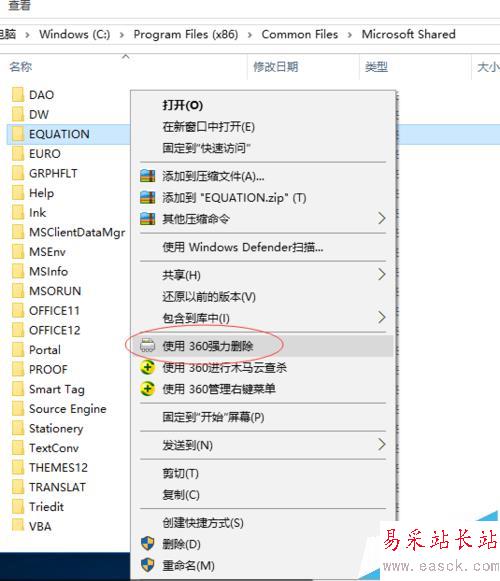The image size is (500, 581).
Task: Expand the 共享(H) submenu arrow
Action: click(382, 275)
